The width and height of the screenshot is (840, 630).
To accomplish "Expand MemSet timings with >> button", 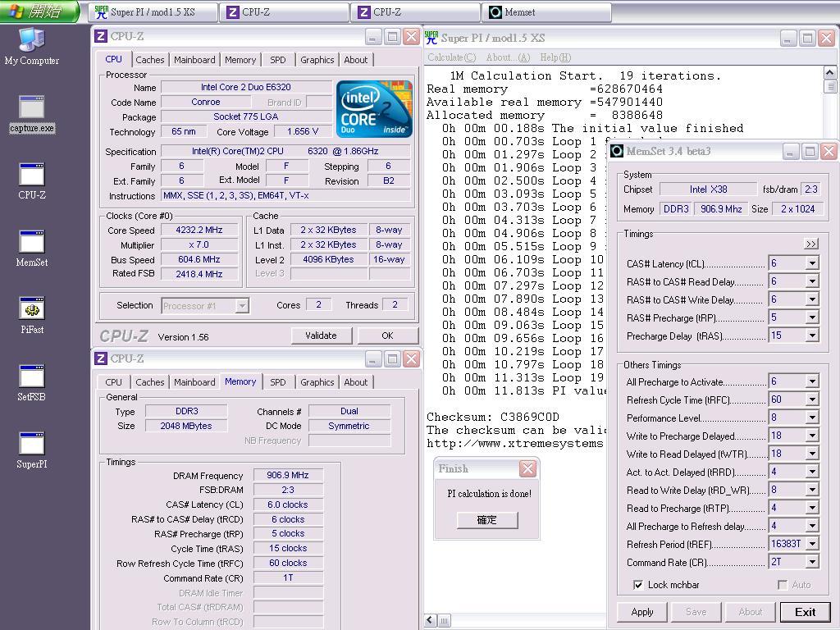I will click(x=811, y=244).
